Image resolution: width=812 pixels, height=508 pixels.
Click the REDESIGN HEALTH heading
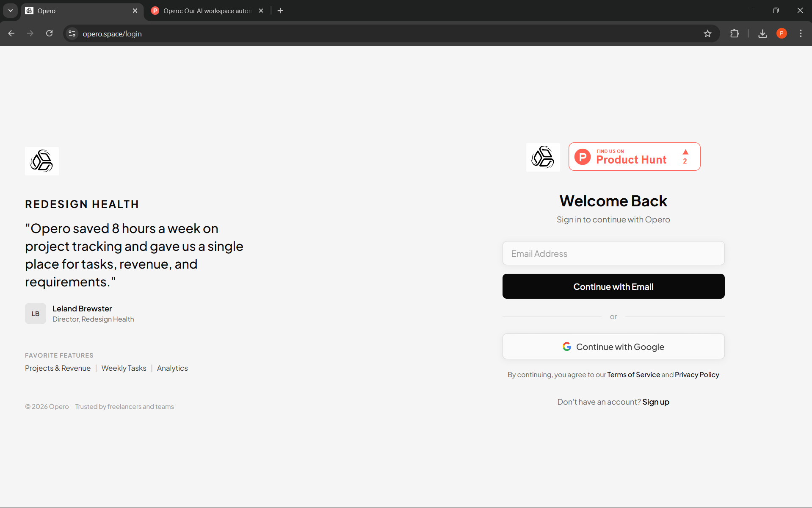[x=82, y=204]
